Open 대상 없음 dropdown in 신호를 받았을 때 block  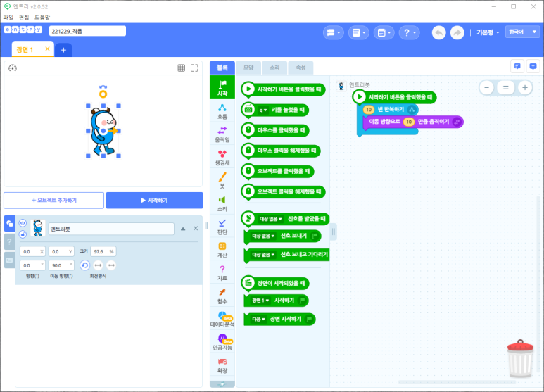(270, 219)
